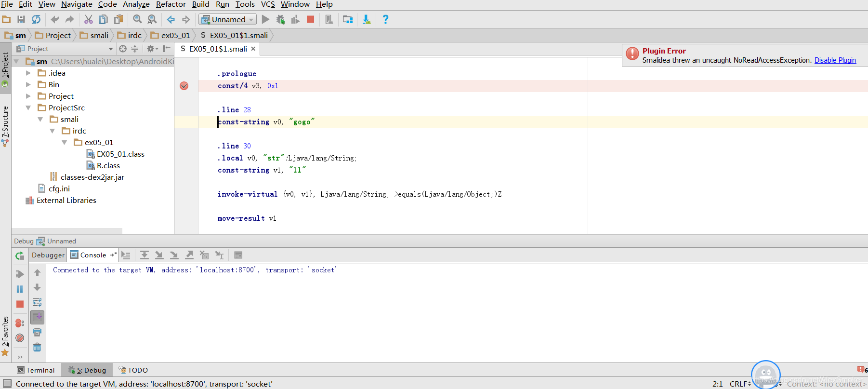Open Terminal tool window
Image resolution: width=868 pixels, height=389 pixels.
click(36, 370)
